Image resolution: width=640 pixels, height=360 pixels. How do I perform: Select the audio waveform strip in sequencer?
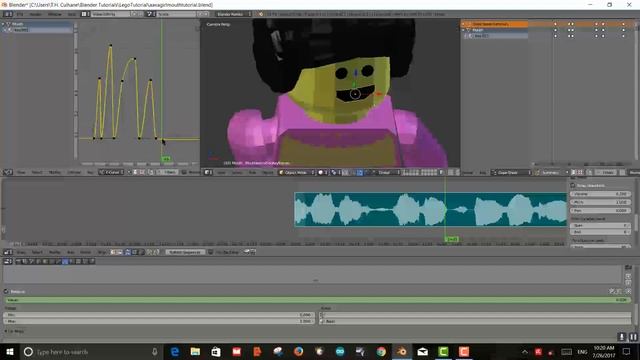(431, 209)
